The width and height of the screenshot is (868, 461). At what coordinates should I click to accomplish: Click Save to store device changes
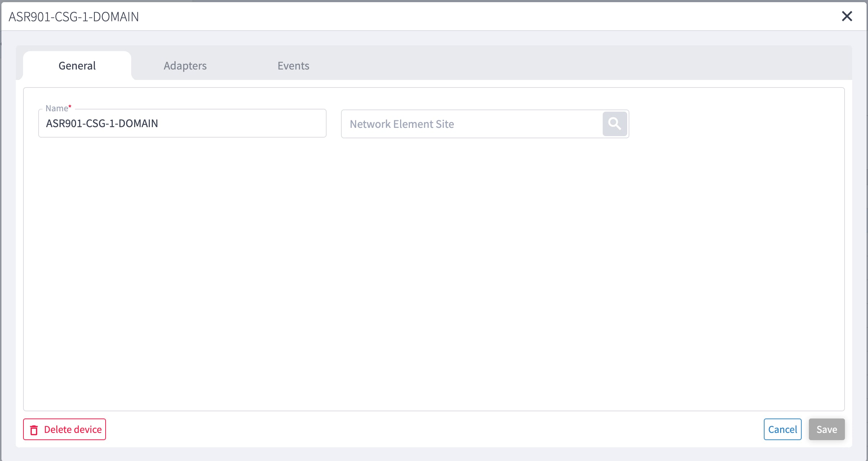point(827,429)
